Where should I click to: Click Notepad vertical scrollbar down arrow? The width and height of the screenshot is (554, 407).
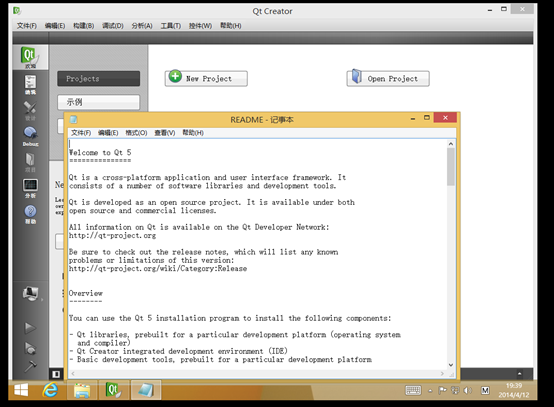[450, 365]
